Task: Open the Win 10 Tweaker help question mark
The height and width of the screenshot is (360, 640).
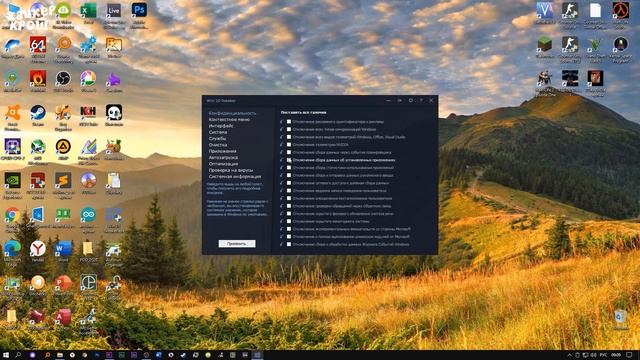Action: click(421, 100)
